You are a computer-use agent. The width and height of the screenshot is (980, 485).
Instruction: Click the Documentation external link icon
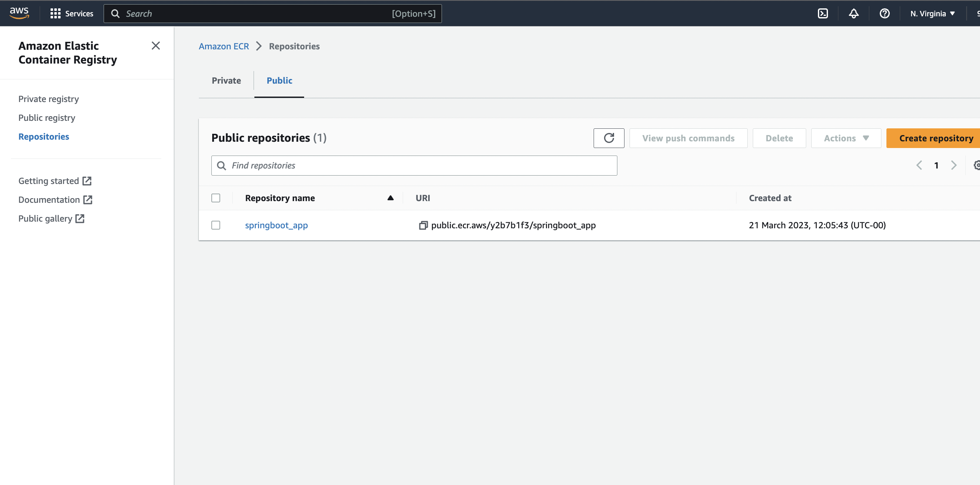(x=88, y=200)
